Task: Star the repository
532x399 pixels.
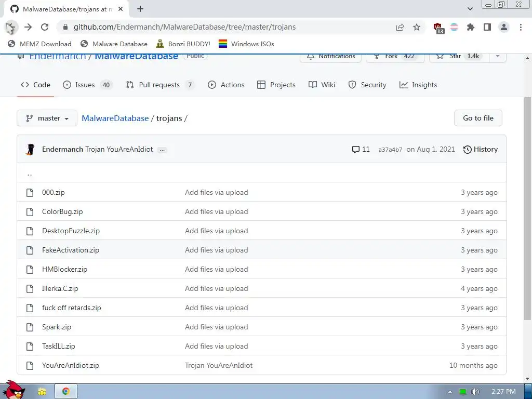Action: point(459,56)
